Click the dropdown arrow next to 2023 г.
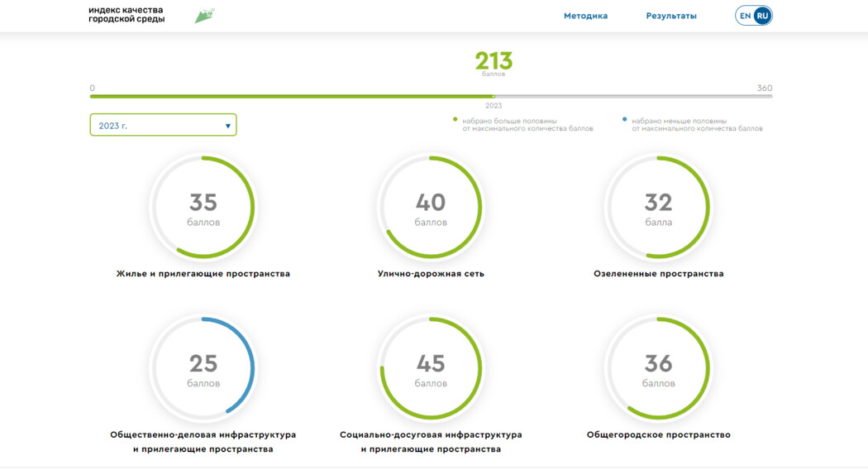 pos(227,126)
